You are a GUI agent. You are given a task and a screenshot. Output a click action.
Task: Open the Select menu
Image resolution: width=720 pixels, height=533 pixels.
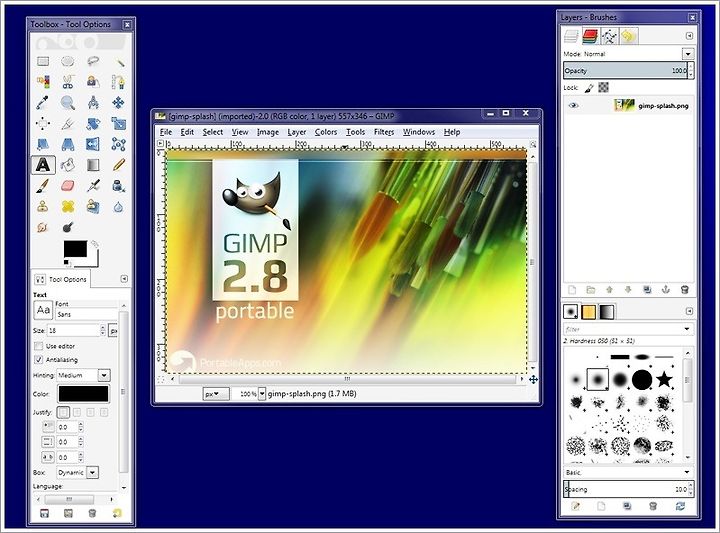(213, 132)
